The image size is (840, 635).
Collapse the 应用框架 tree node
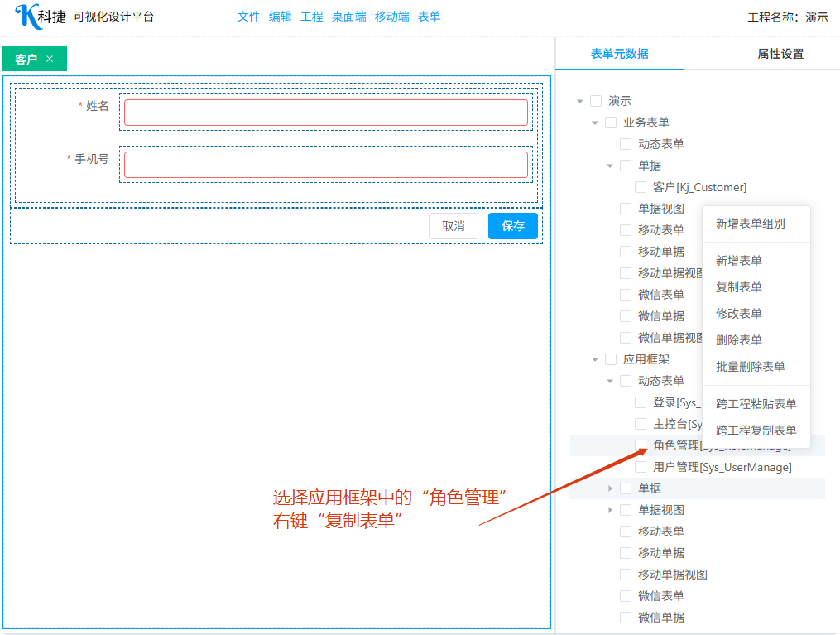pos(595,359)
